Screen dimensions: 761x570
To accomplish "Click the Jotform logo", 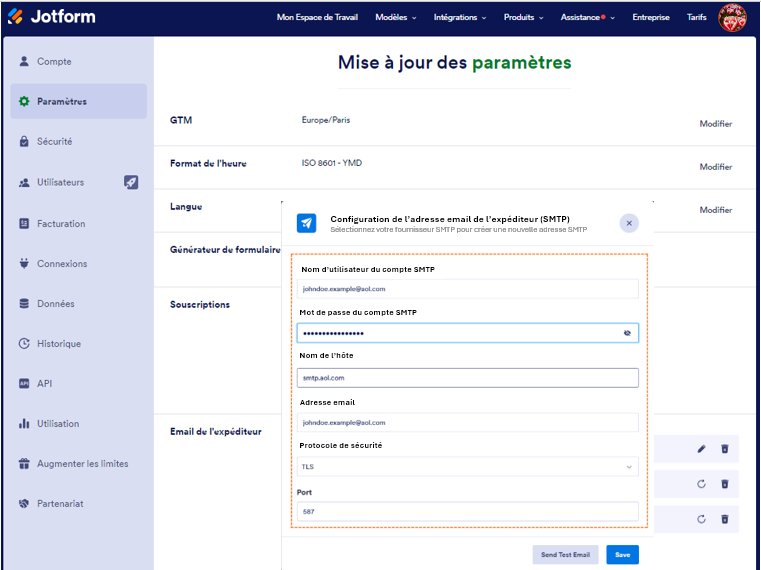I will coord(51,17).
